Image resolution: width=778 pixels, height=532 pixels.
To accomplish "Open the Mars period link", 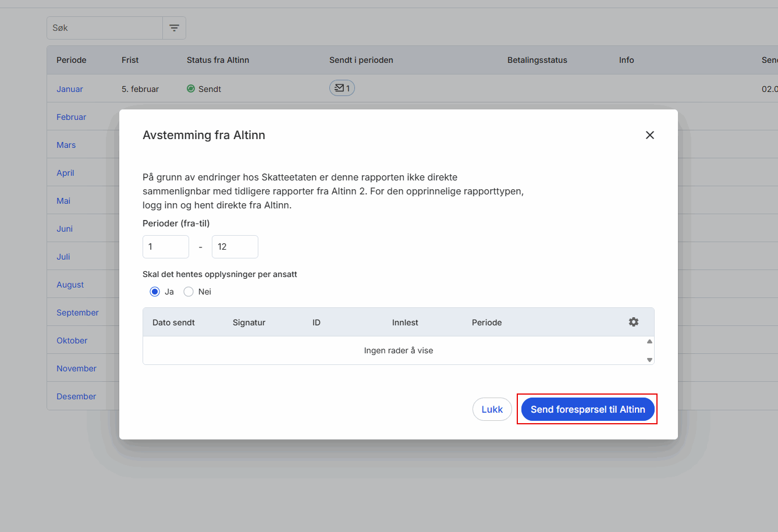I will click(66, 145).
